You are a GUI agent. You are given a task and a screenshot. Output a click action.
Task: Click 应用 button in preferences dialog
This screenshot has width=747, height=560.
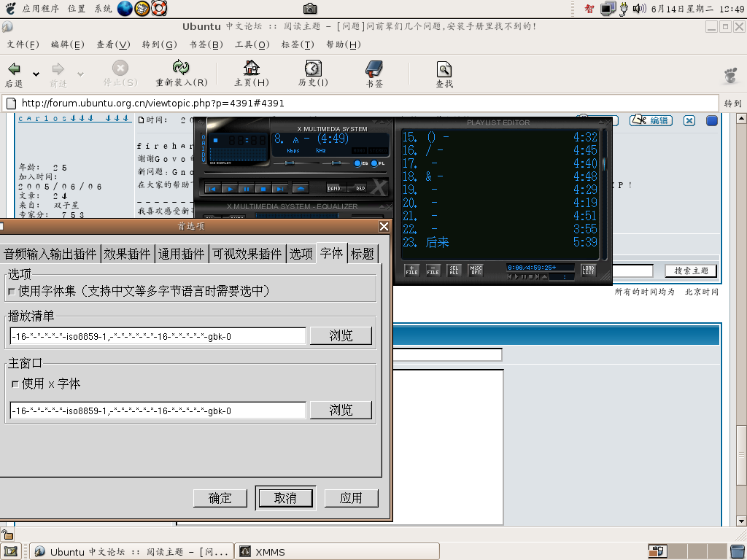351,498
